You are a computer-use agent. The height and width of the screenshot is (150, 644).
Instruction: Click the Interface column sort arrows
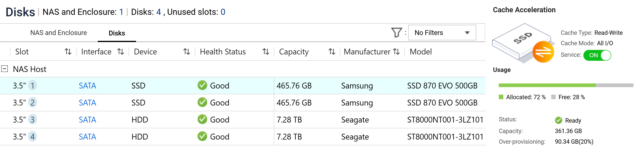(121, 52)
